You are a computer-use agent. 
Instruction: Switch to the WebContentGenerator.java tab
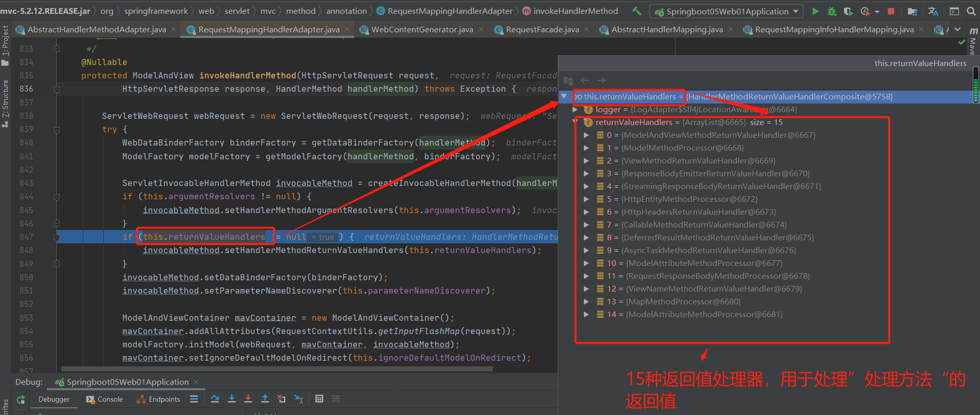422,30
